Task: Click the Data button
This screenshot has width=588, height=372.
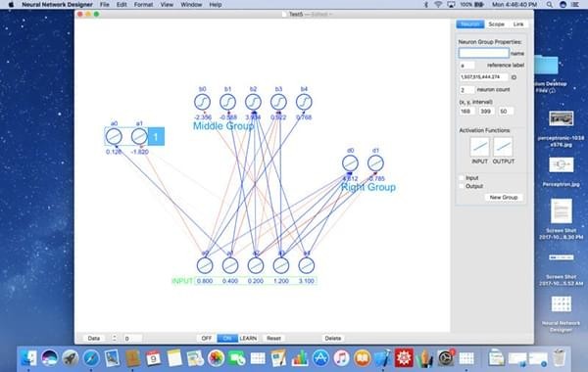Action: point(94,339)
